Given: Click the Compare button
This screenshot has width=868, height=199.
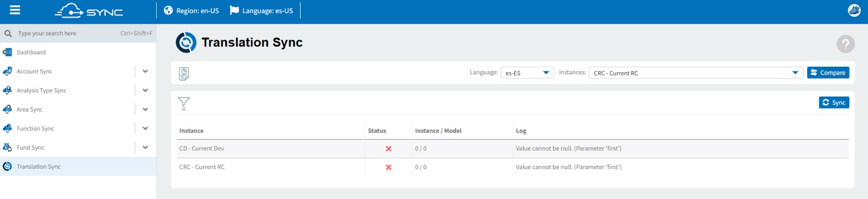Looking at the screenshot, I should (828, 73).
